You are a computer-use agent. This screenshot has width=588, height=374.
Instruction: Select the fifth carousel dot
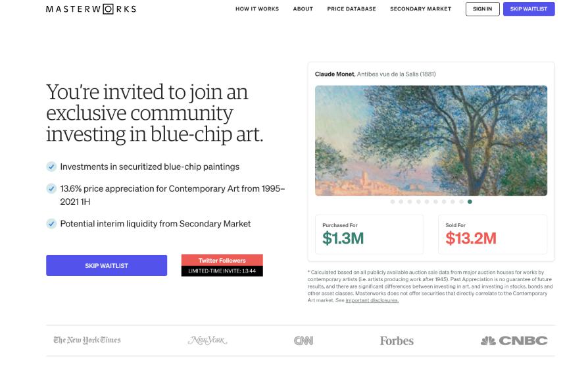pos(427,202)
